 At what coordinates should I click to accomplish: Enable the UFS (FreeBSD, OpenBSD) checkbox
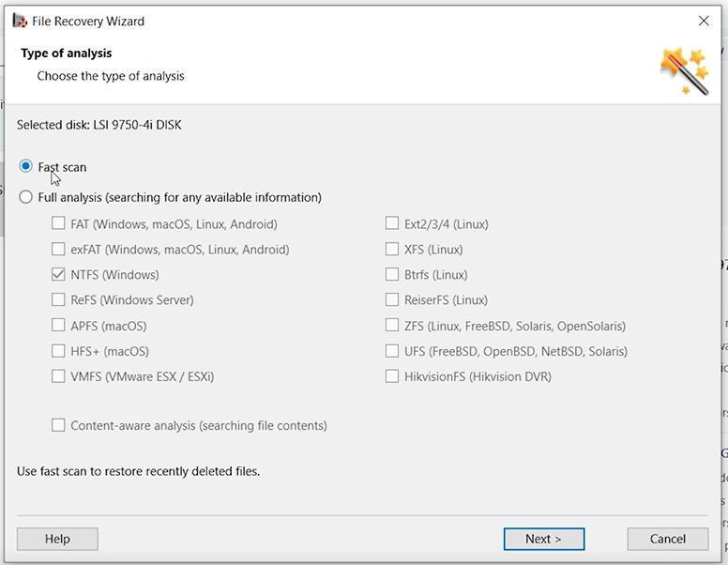(x=392, y=350)
